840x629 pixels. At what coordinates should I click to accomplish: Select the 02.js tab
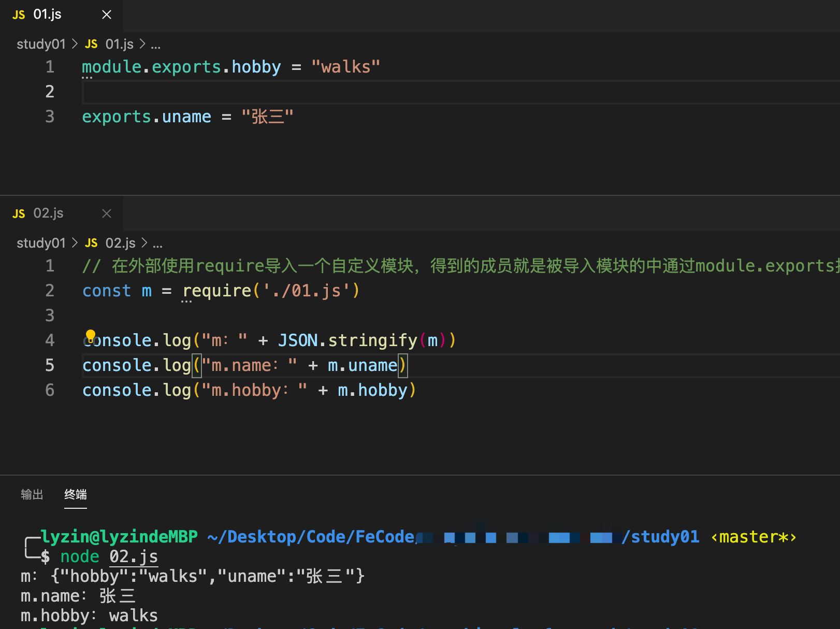(62, 213)
